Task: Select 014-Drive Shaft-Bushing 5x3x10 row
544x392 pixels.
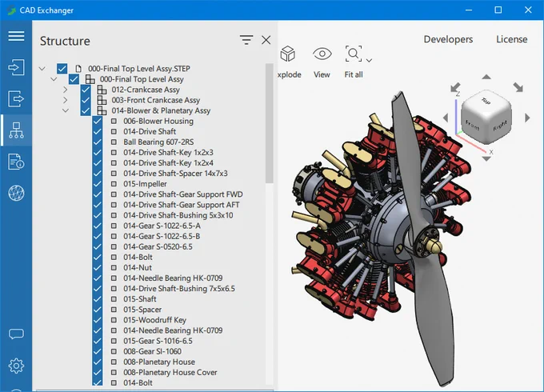Action: point(178,215)
